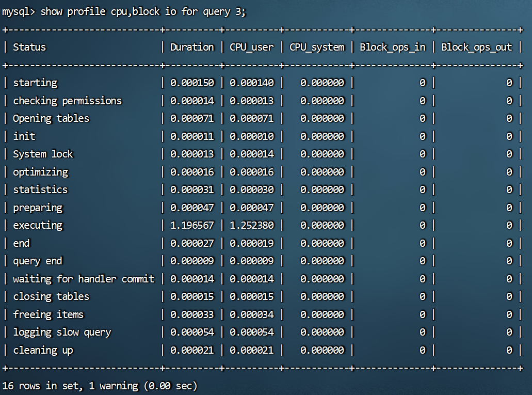Click the CPU_user column header
This screenshot has height=395, width=532.
coord(252,47)
